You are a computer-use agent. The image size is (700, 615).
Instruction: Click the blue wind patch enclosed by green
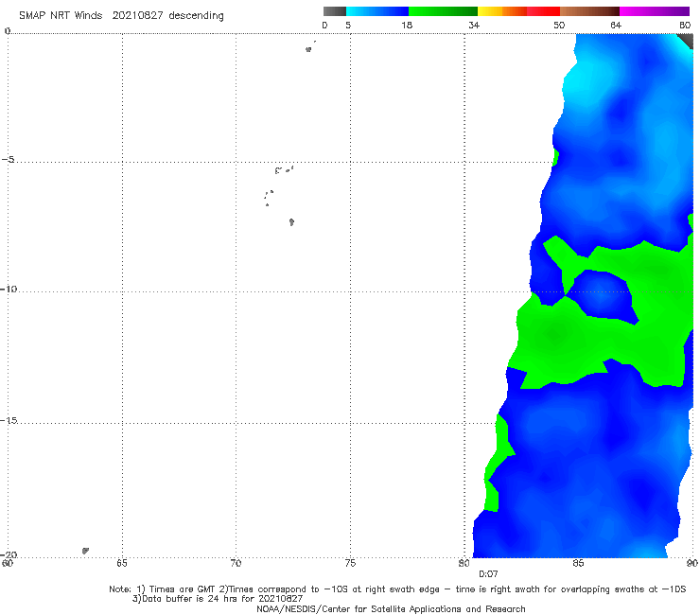pyautogui.click(x=603, y=295)
